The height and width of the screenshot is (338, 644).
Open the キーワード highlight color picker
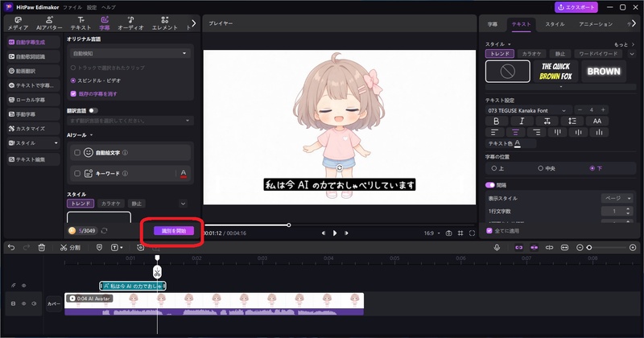pyautogui.click(x=184, y=174)
